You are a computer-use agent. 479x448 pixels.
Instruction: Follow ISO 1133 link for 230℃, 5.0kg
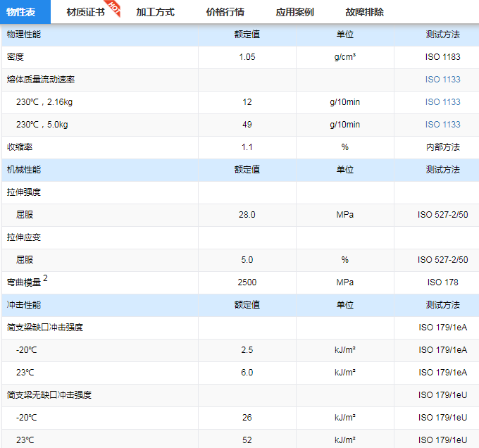(x=442, y=125)
